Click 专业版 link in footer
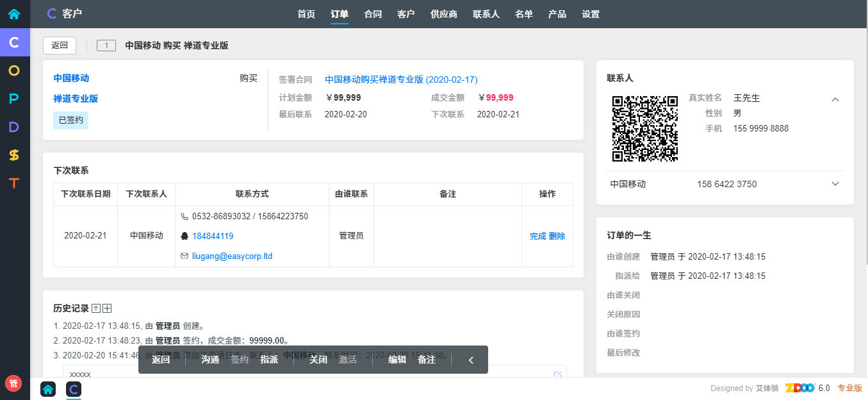This screenshot has width=868, height=400. (x=850, y=388)
